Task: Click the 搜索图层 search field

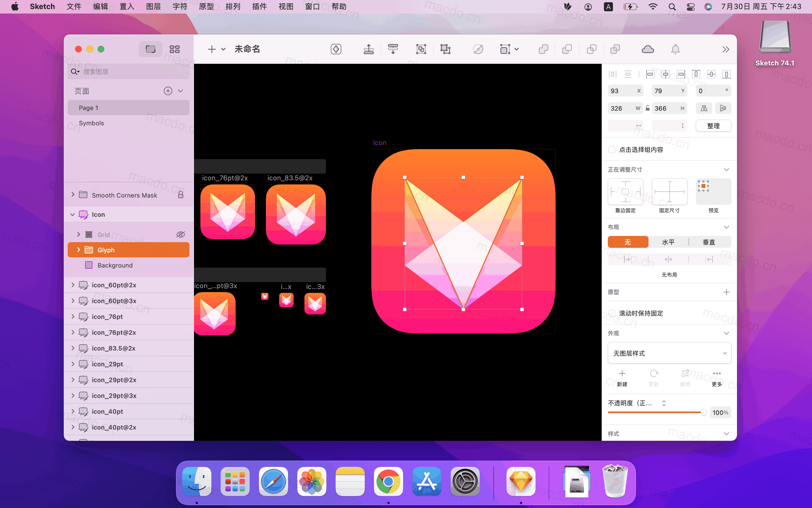Action: (x=129, y=72)
